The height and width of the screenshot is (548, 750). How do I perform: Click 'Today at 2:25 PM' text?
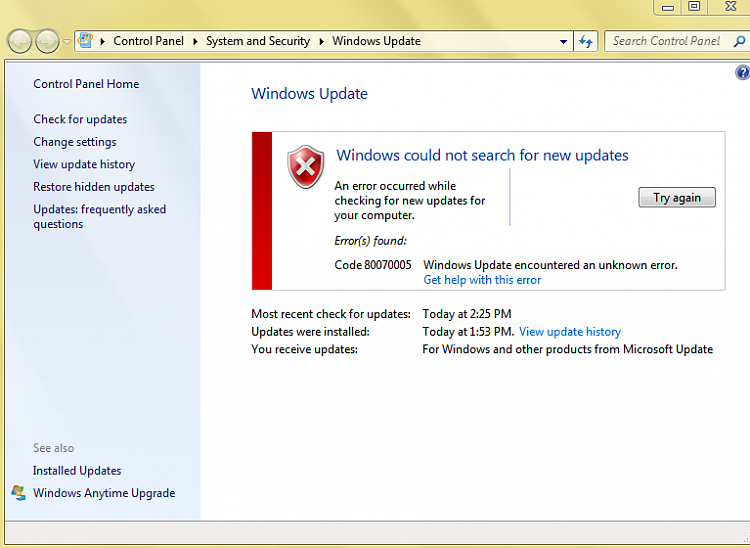tap(467, 314)
